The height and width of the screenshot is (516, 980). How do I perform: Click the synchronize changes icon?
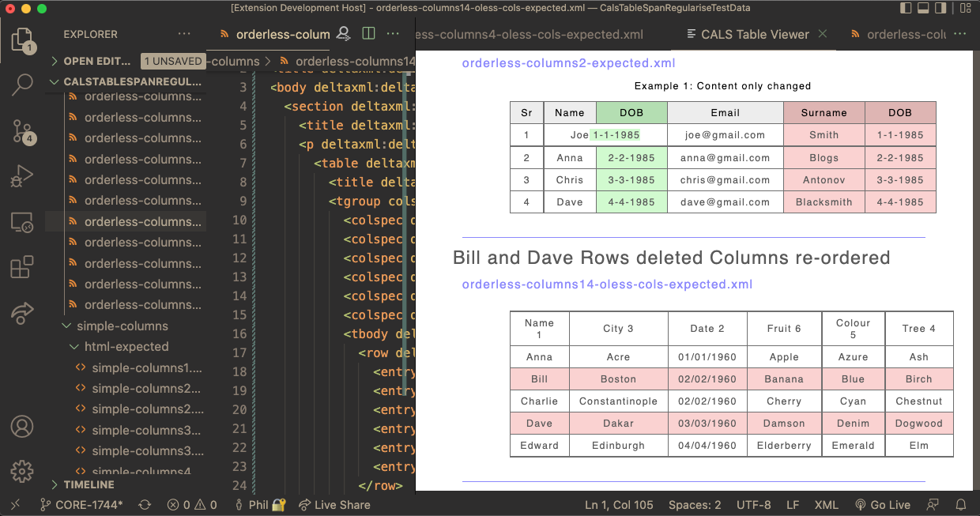point(145,505)
